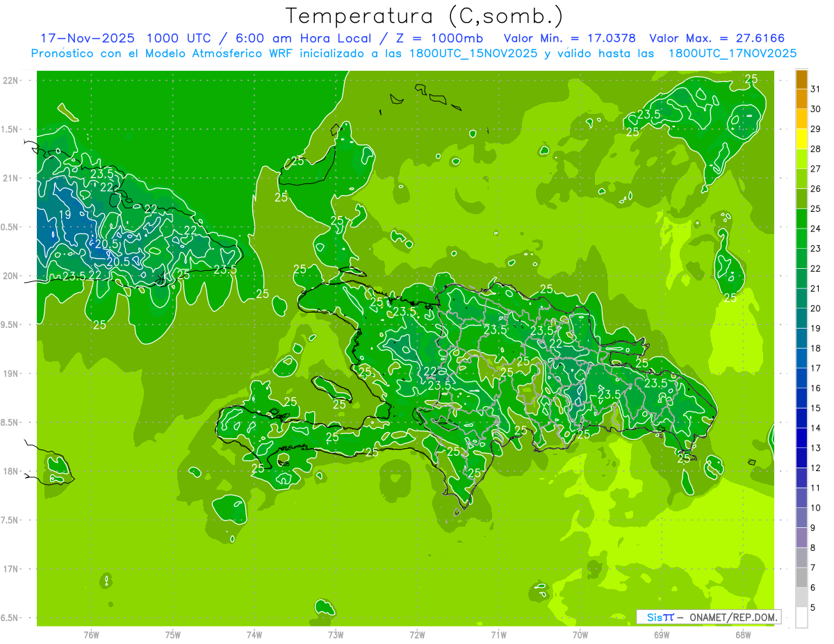Click the '68W' longitude axis label
Viewport: 834px width, 644px height.
[743, 634]
